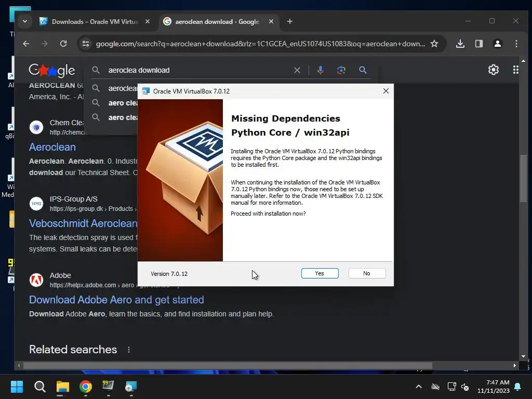Open Related searches more options dots
This screenshot has width=532, height=399.
coord(129,350)
